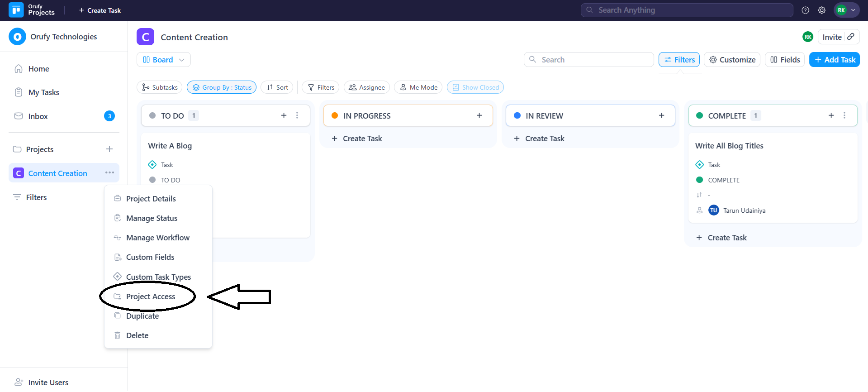Click Create Task under IN PROGRESS

pos(357,139)
